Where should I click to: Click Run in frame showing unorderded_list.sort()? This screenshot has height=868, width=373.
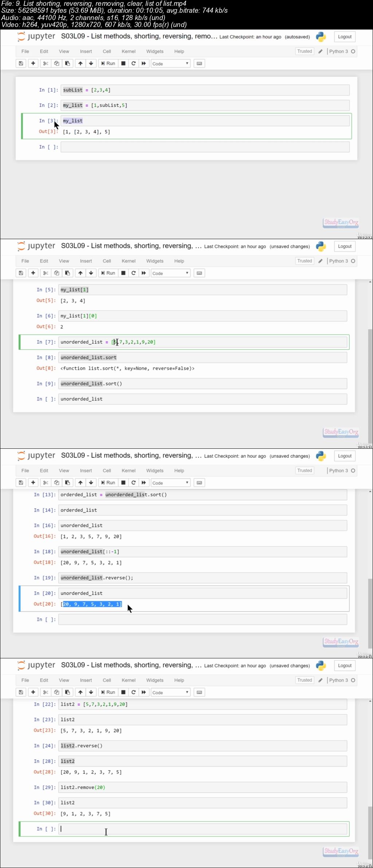click(108, 273)
